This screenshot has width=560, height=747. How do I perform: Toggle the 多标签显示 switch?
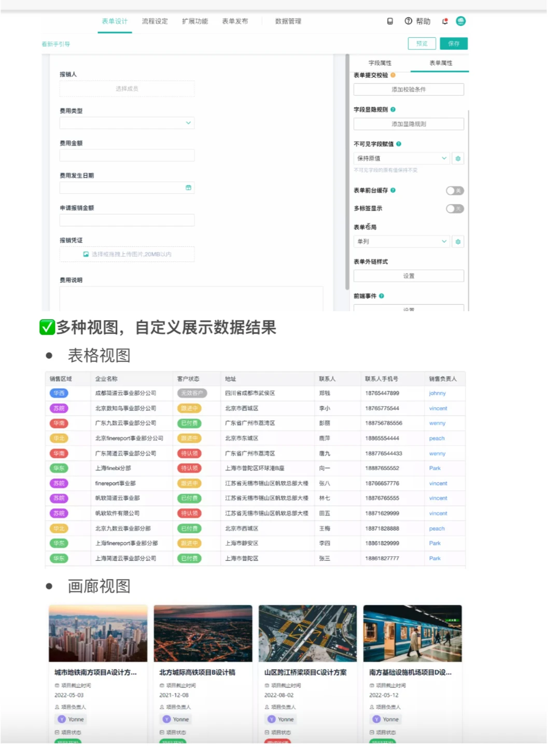(455, 209)
